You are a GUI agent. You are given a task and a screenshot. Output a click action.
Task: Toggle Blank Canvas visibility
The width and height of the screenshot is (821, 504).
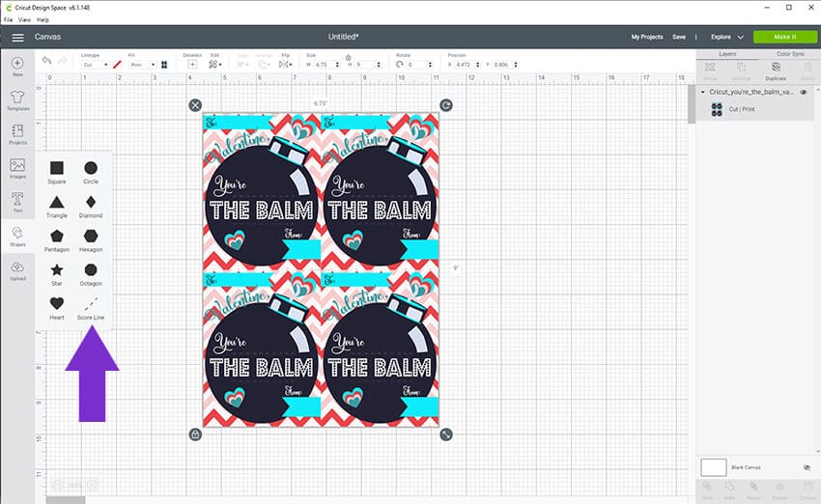[x=807, y=467]
